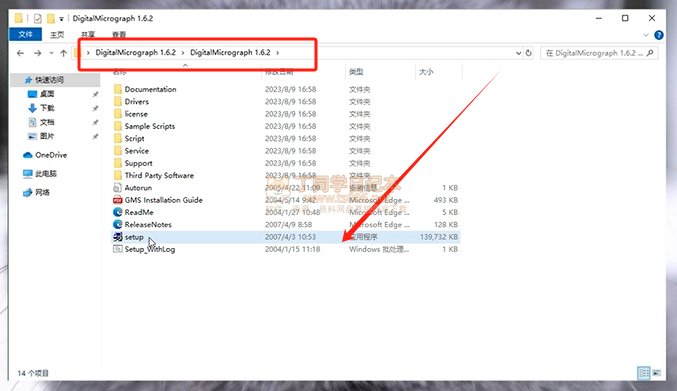Viewport: 677px width, 391px height.
Task: Select the Drivers folder icon
Action: tap(117, 101)
